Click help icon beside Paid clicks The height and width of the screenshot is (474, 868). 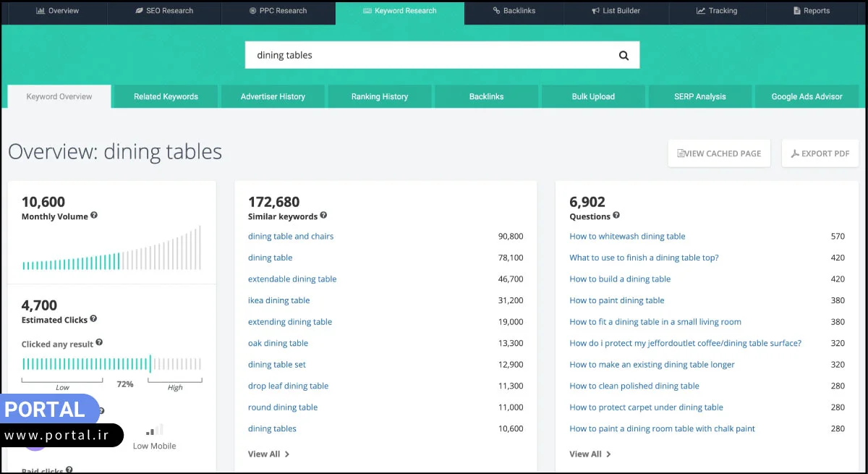click(69, 470)
